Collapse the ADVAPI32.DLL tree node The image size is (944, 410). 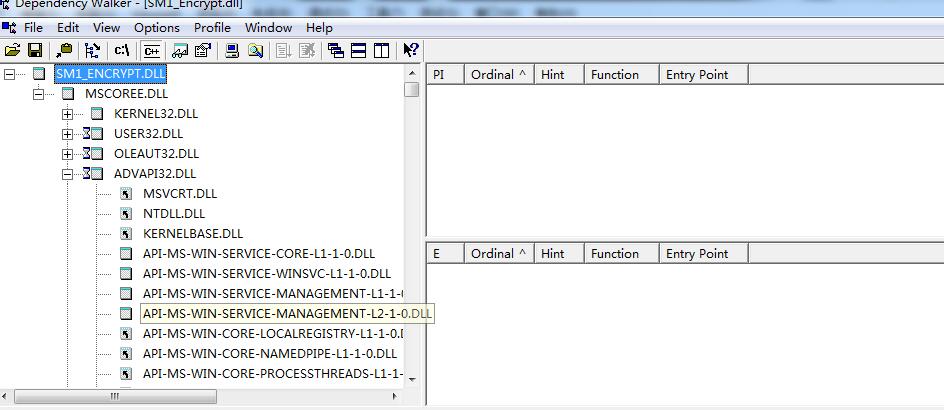coord(67,174)
